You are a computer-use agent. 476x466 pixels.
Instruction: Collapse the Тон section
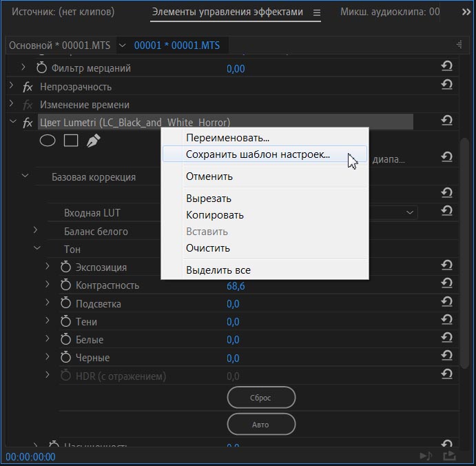coord(37,248)
